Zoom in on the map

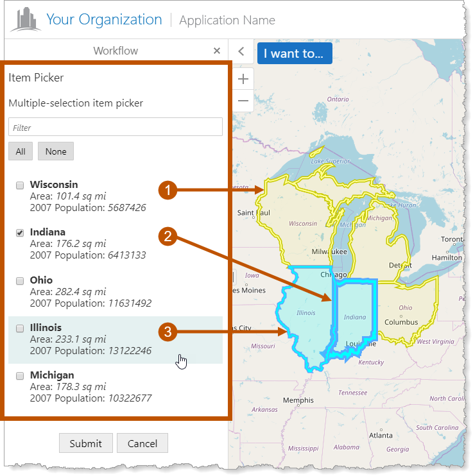pos(243,80)
